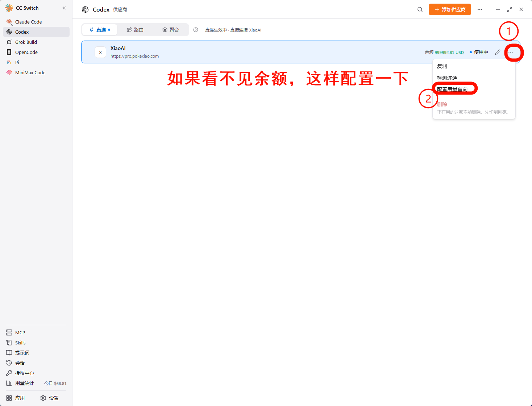The width and height of the screenshot is (532, 406).
Task: Edit XiaoAI provider with pencil icon
Action: (x=498, y=52)
